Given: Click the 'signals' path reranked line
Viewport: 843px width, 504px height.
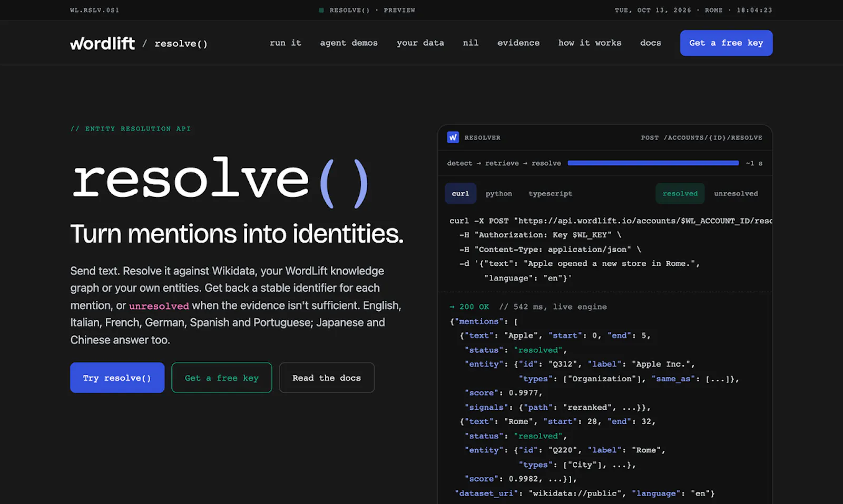Looking at the screenshot, I should pyautogui.click(x=557, y=407).
